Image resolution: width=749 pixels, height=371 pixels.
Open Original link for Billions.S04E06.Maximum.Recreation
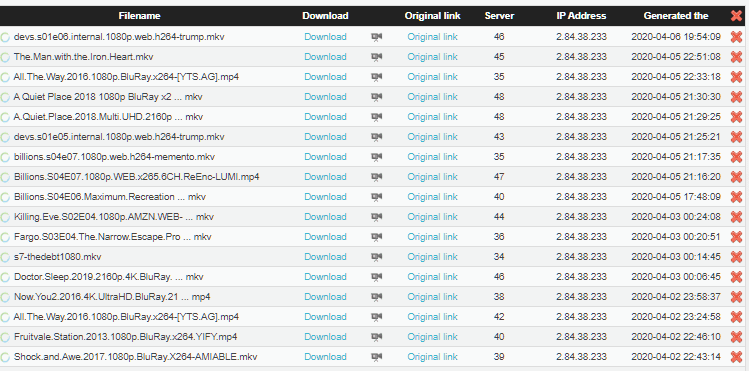(x=432, y=197)
